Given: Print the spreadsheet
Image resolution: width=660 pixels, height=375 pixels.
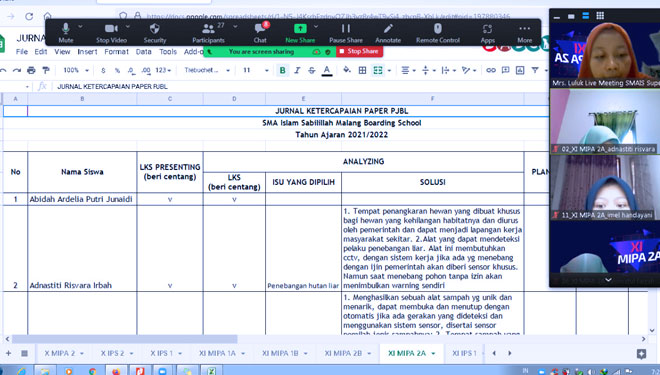Looking at the screenshot, I should coord(31,70).
